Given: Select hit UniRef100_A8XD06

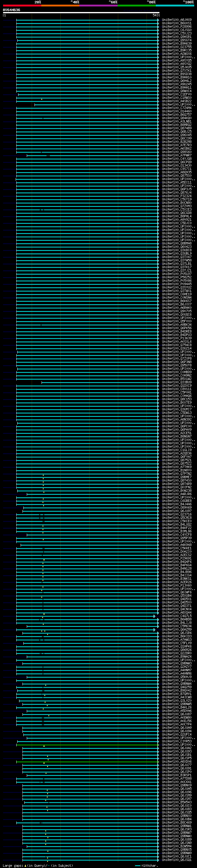Looking at the screenshot, I should point(177,761).
